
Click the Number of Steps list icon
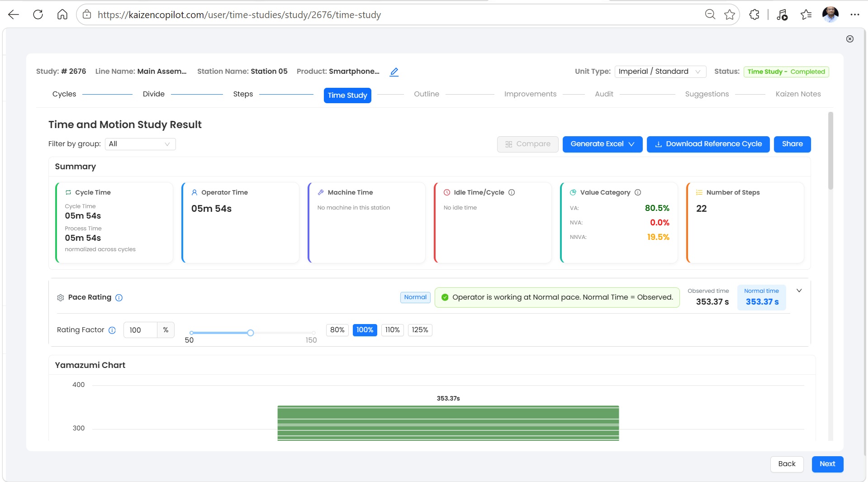[699, 192]
